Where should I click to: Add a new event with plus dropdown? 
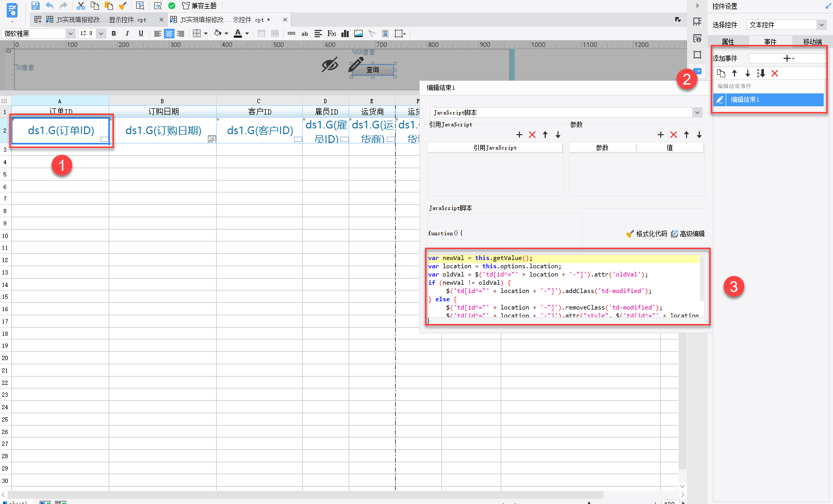coord(789,58)
